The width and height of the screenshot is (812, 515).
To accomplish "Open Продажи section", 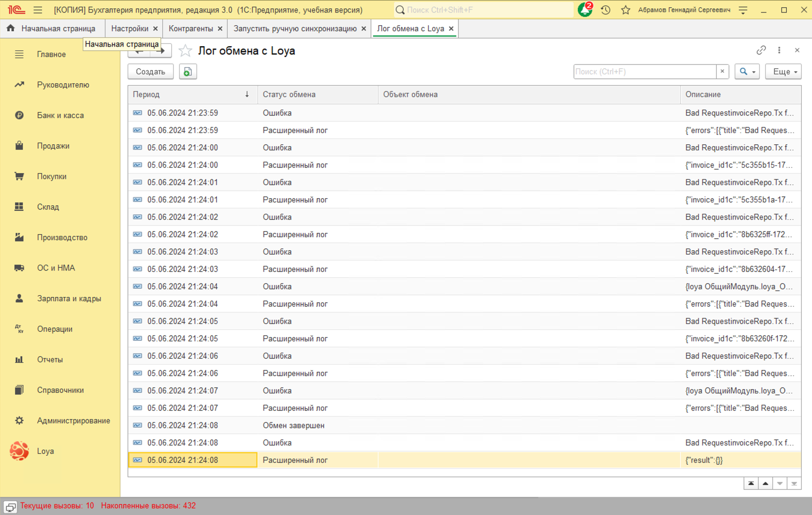I will click(x=60, y=146).
